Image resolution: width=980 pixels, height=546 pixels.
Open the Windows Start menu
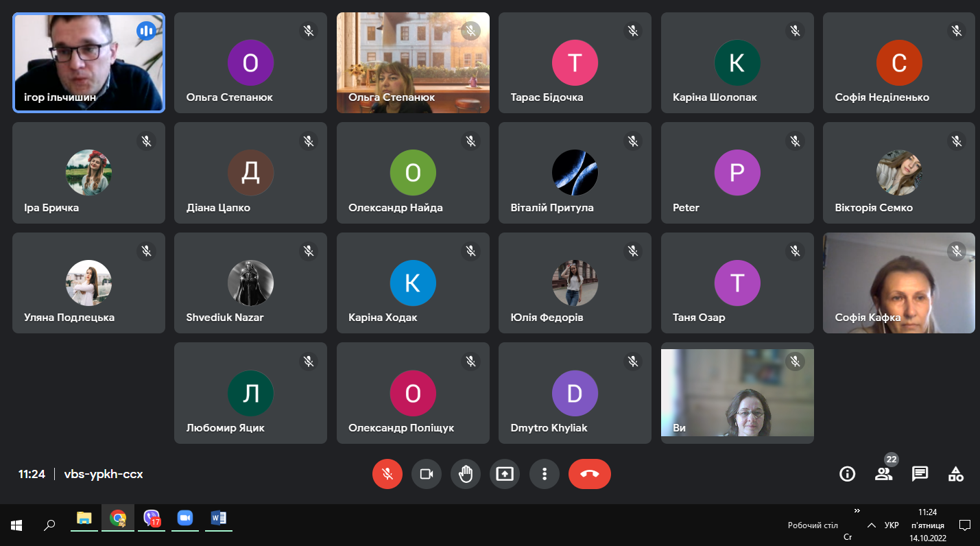(16, 525)
